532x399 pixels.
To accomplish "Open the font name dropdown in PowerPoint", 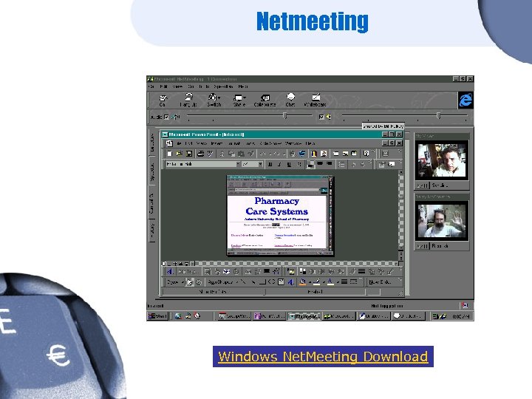I will (x=238, y=164).
